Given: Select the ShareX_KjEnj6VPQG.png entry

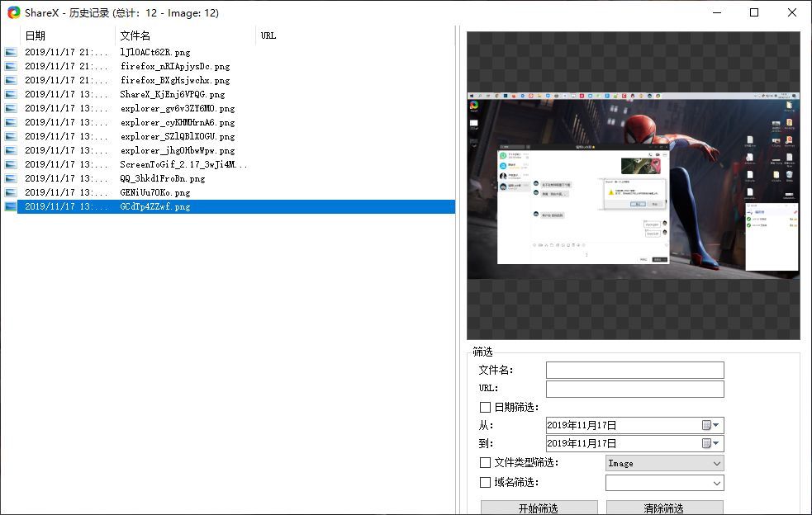Looking at the screenshot, I should pos(173,94).
